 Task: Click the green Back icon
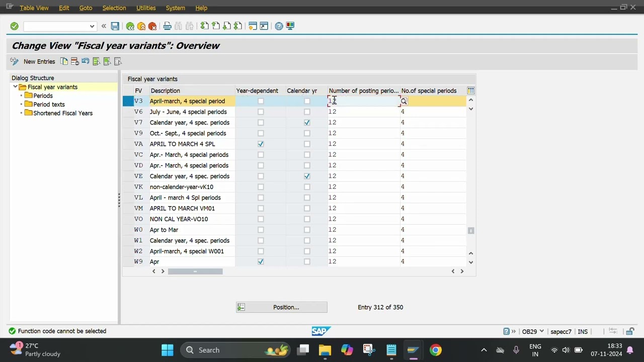click(130, 26)
